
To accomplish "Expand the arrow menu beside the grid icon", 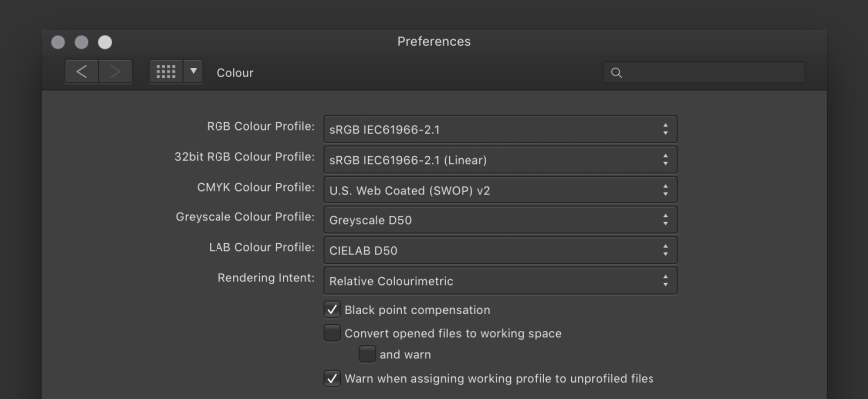I will coord(193,72).
